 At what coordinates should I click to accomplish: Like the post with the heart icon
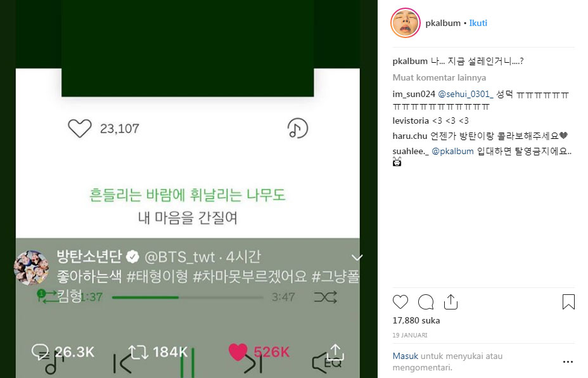pos(400,302)
